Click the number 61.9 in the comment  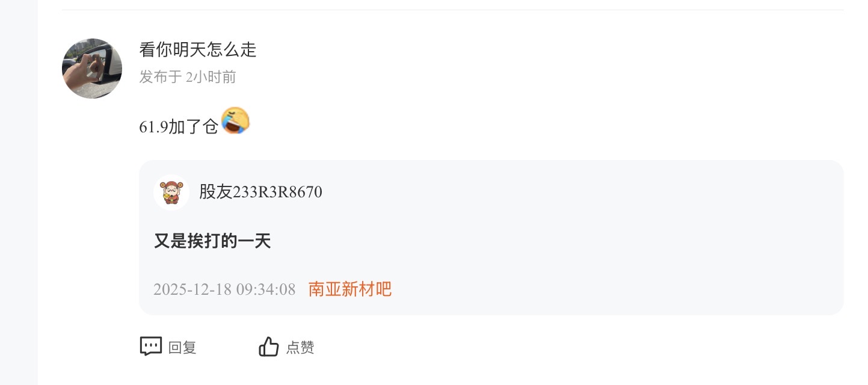point(153,128)
